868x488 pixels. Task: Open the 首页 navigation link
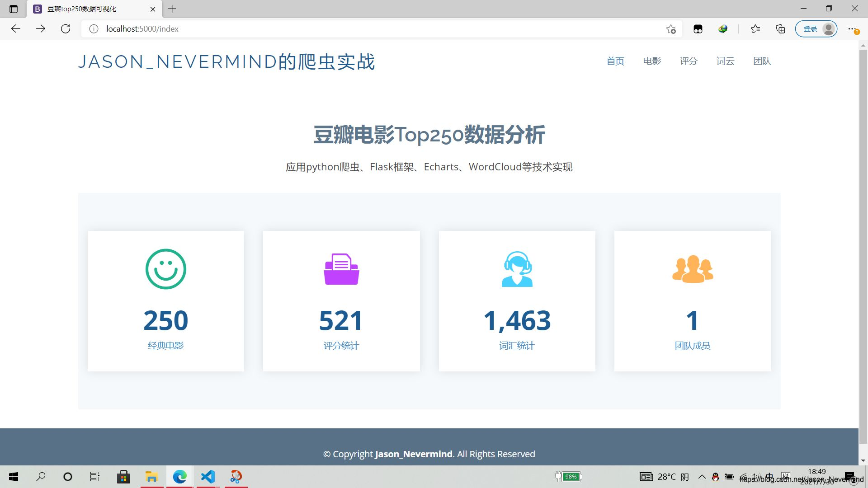click(x=615, y=61)
